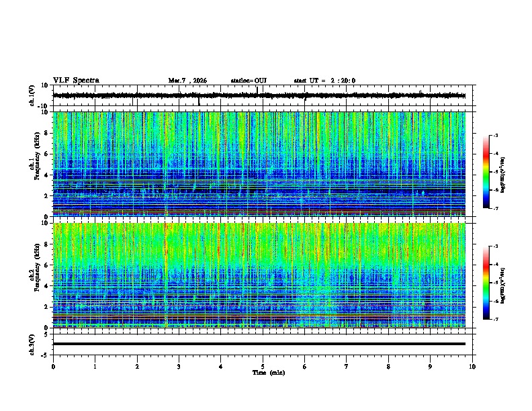
Task: Click the "-7" label on ch.1 color scale
Action: point(495,208)
